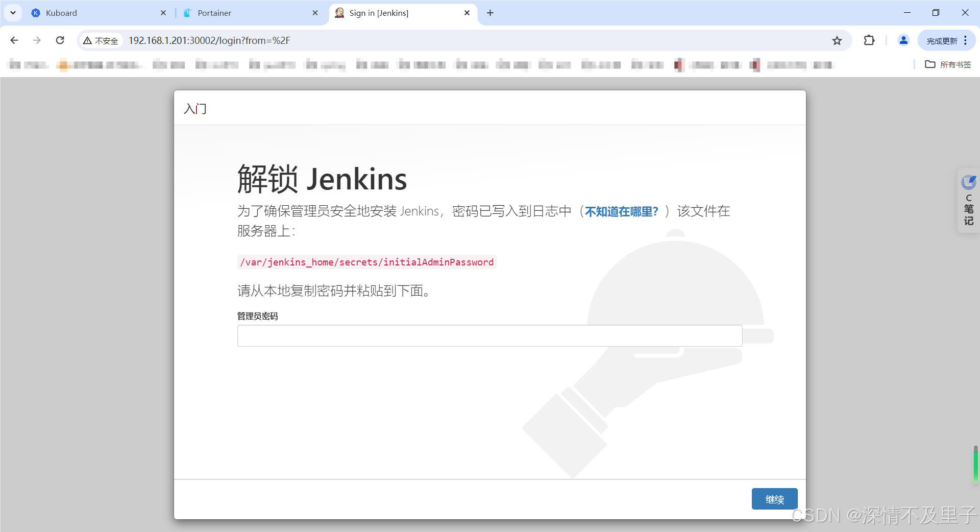Open the browser extensions puzzle icon
980x532 pixels.
[x=869, y=40]
